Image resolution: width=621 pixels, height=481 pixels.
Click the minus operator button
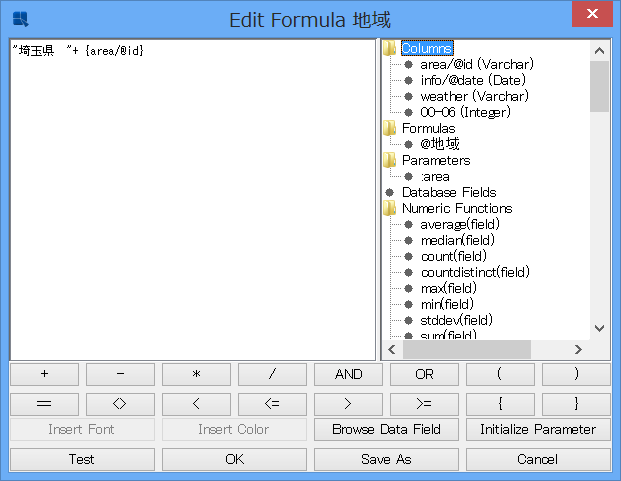coord(120,374)
